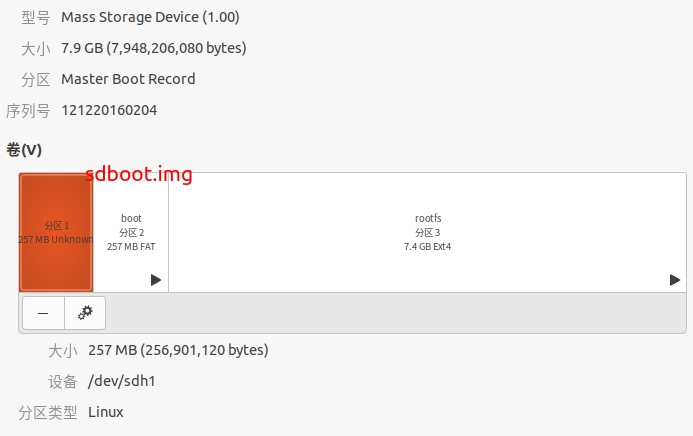Image resolution: width=693 pixels, height=436 pixels.
Task: Select the rootfs partition 3 block
Action: pos(427,233)
